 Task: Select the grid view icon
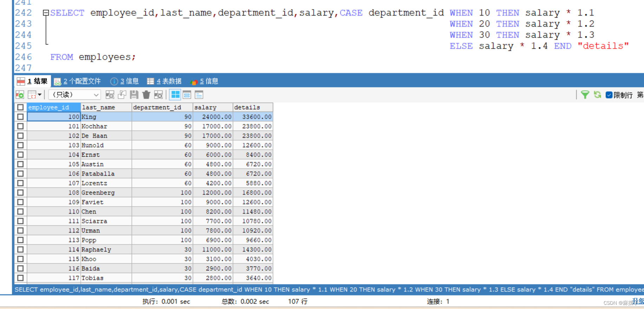[175, 95]
